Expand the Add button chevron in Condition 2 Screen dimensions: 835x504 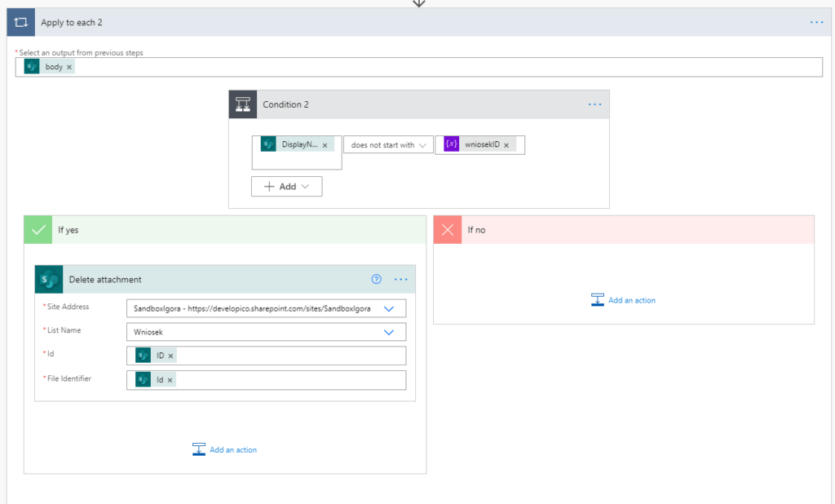[306, 186]
